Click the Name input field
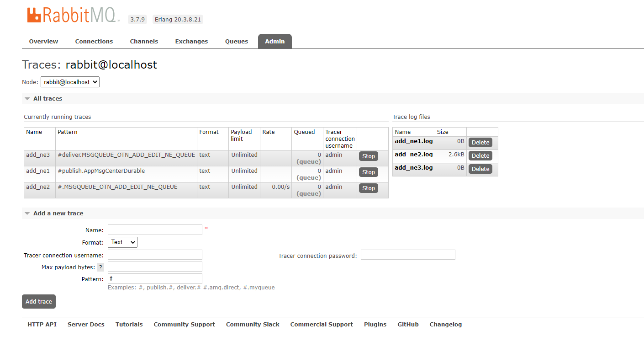This screenshot has height=347, width=644. (x=155, y=230)
